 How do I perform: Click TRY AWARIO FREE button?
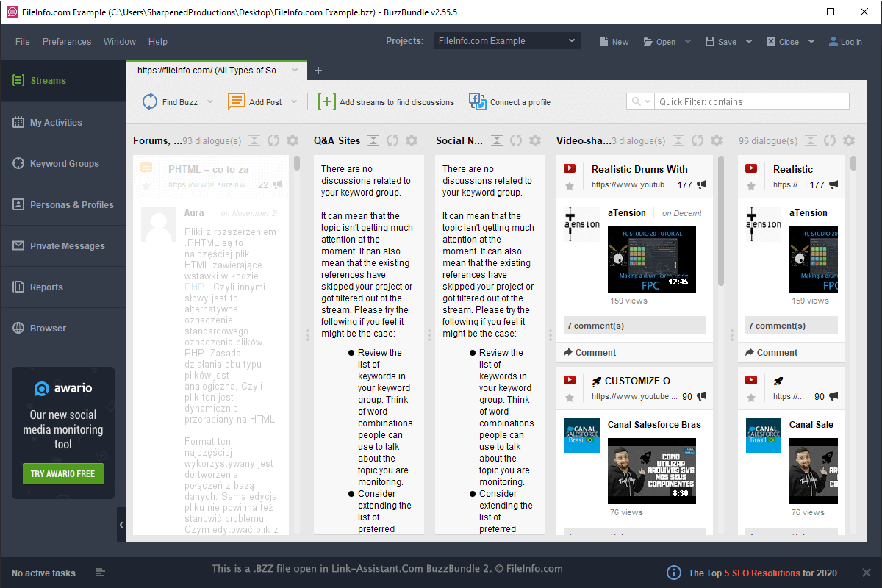[63, 473]
